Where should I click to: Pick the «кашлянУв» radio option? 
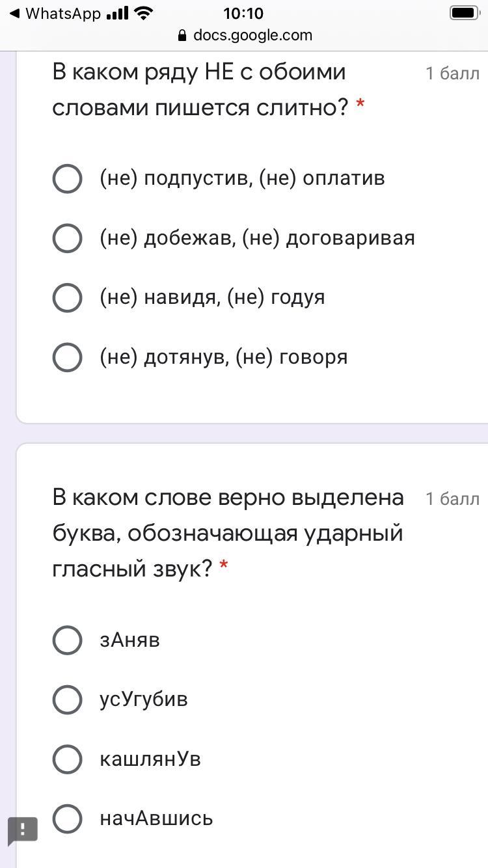[67, 759]
